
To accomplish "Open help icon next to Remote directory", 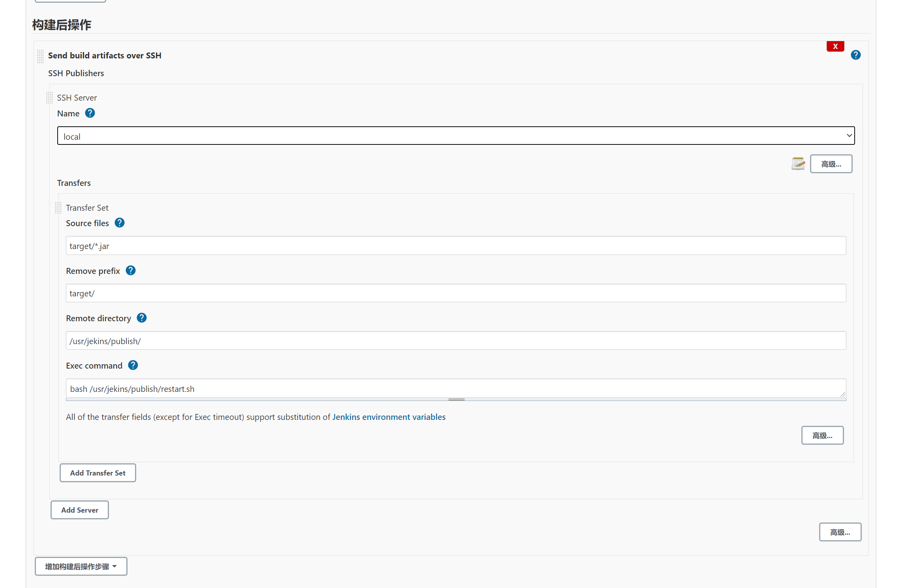I will click(x=142, y=318).
